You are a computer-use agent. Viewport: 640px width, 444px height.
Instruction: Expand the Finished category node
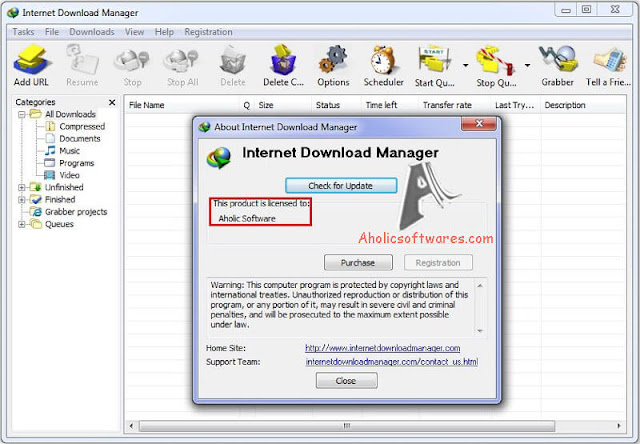22,200
